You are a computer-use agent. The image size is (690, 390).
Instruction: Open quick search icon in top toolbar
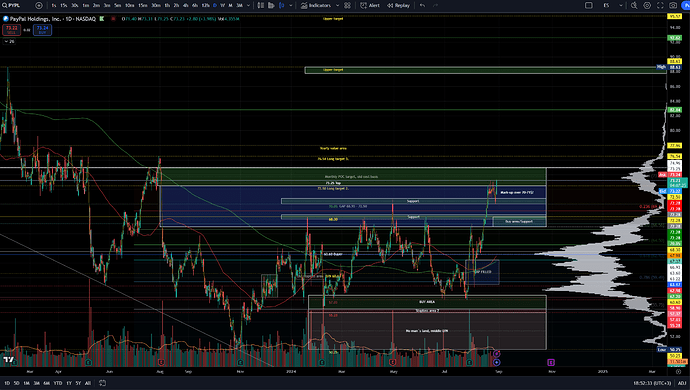[634, 5]
